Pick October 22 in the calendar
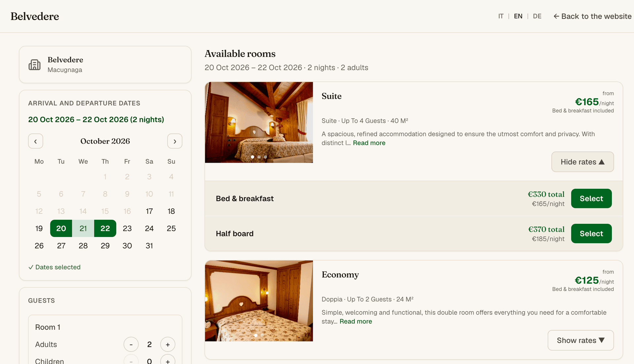Screen dimensions: 634x364 point(105,228)
